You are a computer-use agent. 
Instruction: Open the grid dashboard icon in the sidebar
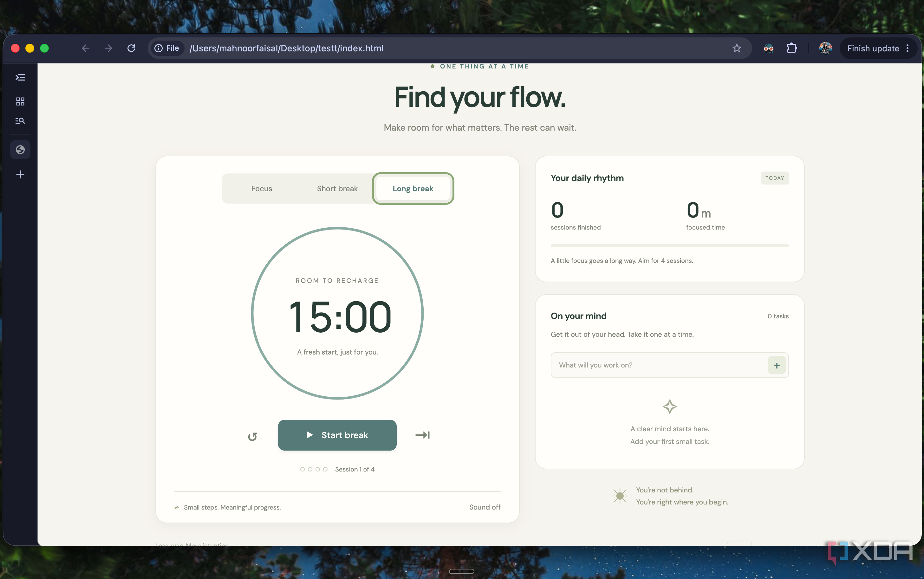(20, 101)
